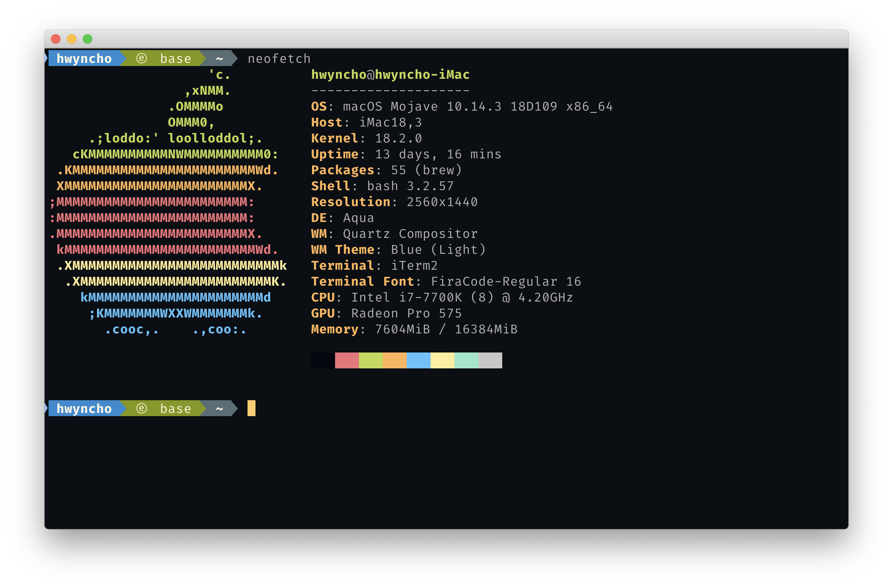Click the orange color block in palette

394,360
